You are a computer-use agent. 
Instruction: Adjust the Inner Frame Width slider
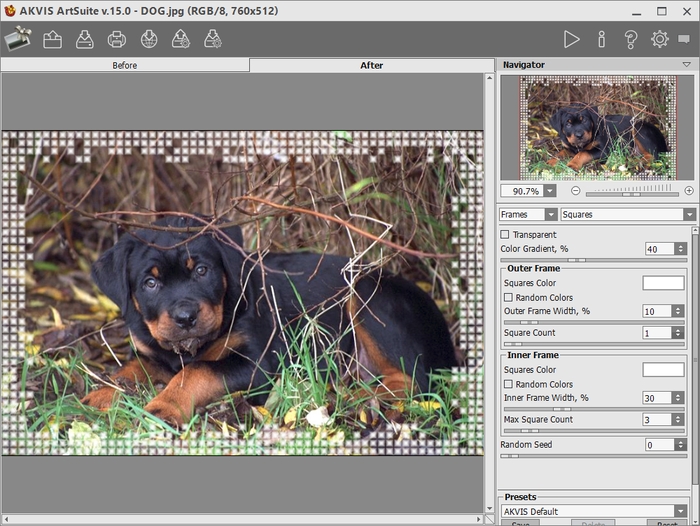pos(594,409)
